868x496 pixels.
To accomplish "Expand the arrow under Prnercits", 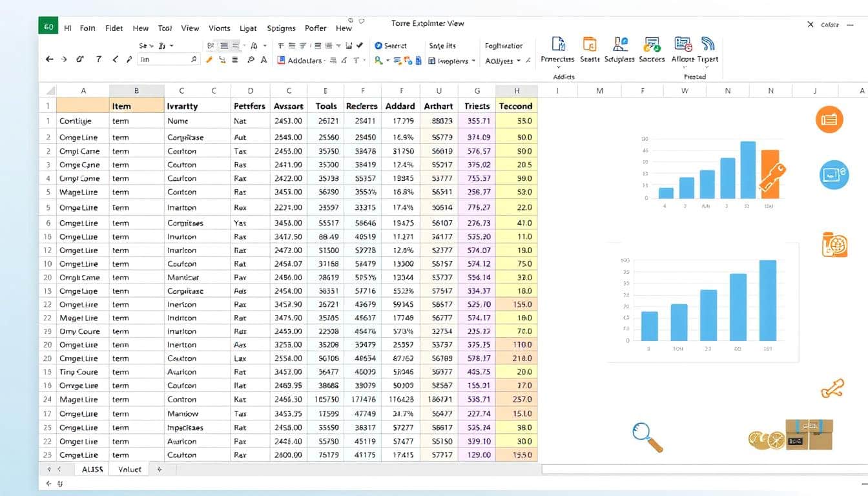I will click(558, 67).
